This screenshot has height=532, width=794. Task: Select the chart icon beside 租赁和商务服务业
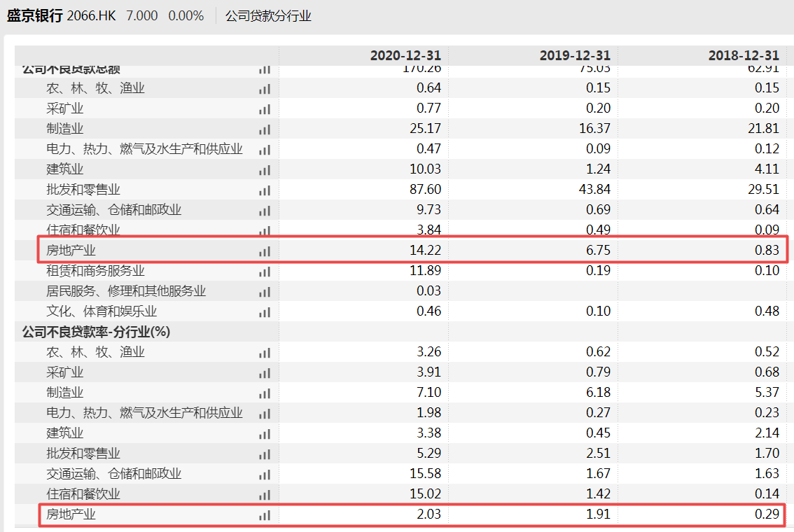click(x=264, y=272)
